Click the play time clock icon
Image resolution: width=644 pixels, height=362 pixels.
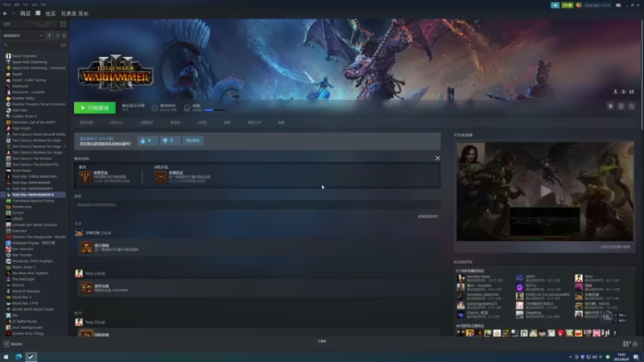click(155, 108)
